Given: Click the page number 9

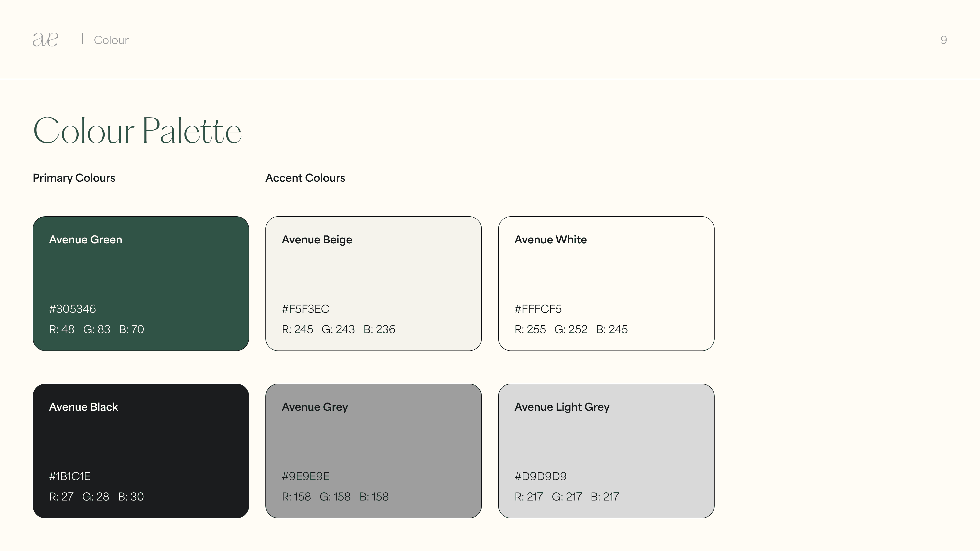Looking at the screenshot, I should click(x=944, y=40).
